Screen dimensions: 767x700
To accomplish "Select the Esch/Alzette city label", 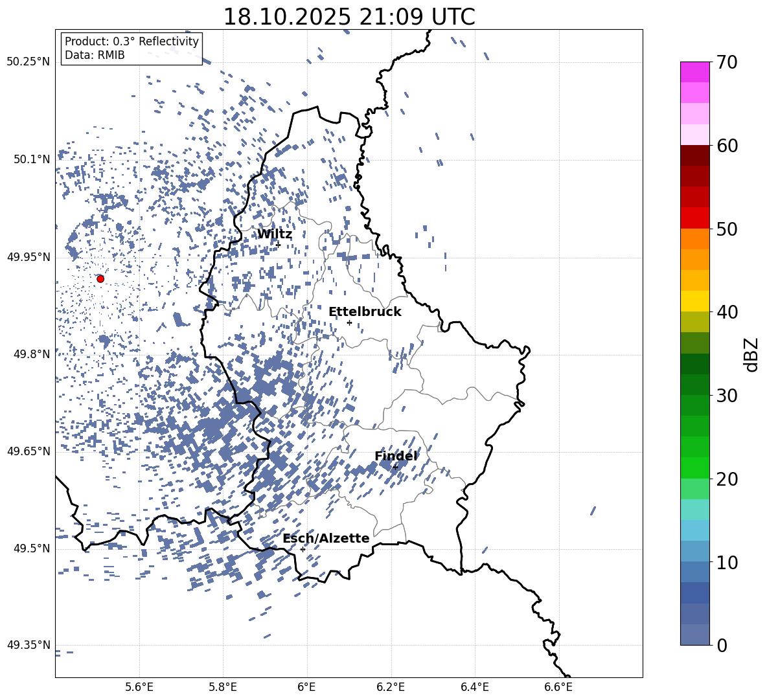I will [326, 538].
